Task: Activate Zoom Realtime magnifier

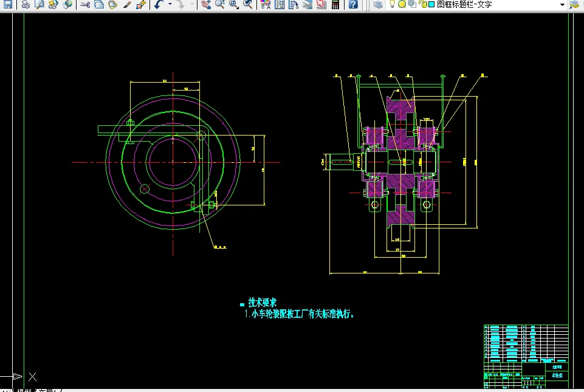Action: click(x=220, y=4)
